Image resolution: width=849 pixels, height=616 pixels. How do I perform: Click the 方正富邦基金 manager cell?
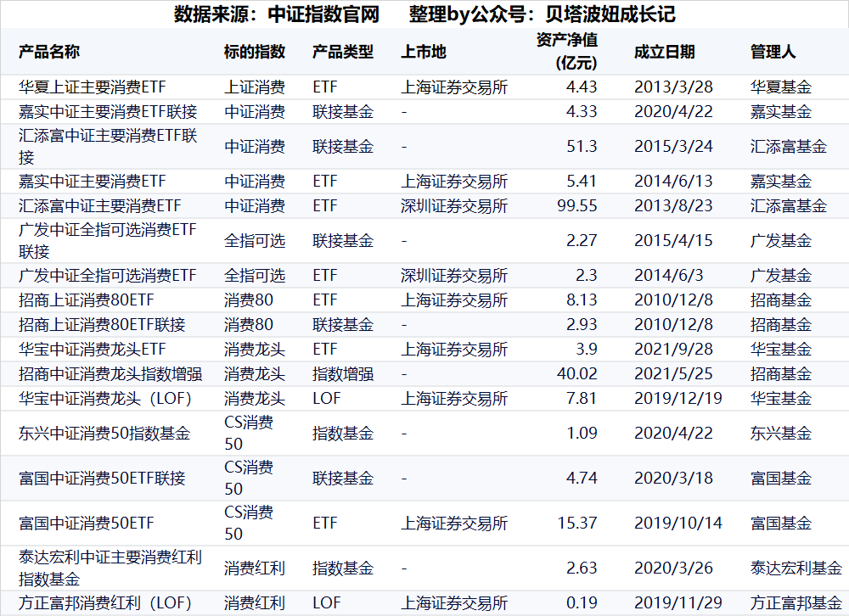click(796, 602)
